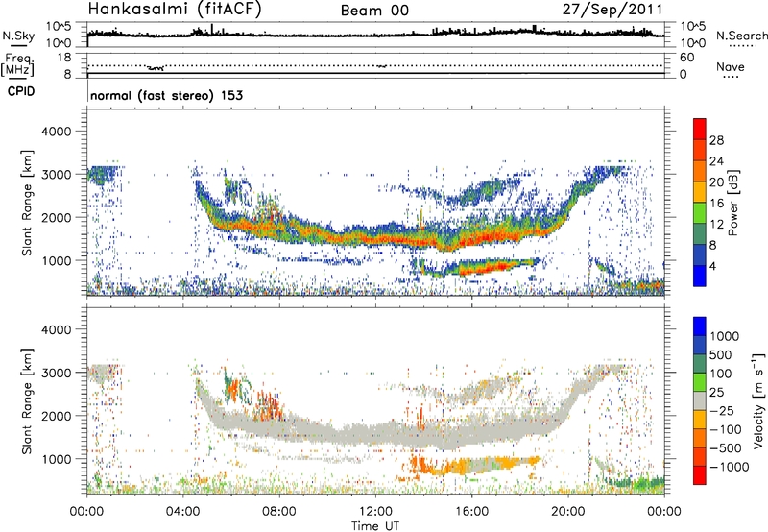Click the '-500' velocity tick label
The image size is (768, 532).
click(726, 447)
